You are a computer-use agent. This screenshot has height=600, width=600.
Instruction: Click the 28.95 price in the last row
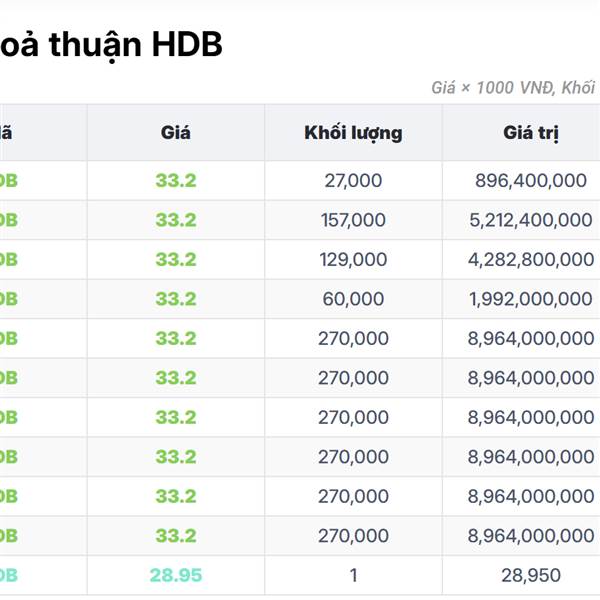(x=175, y=575)
